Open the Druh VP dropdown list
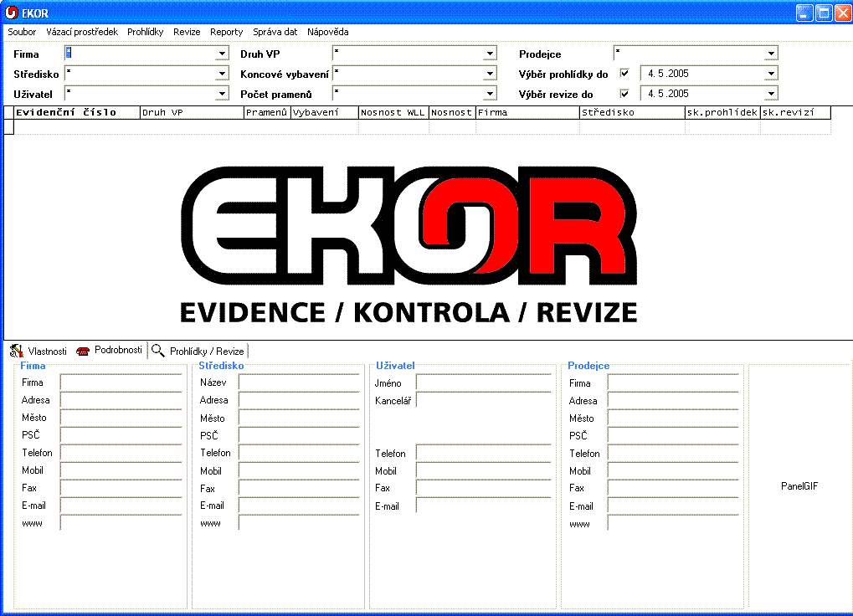 (490, 54)
